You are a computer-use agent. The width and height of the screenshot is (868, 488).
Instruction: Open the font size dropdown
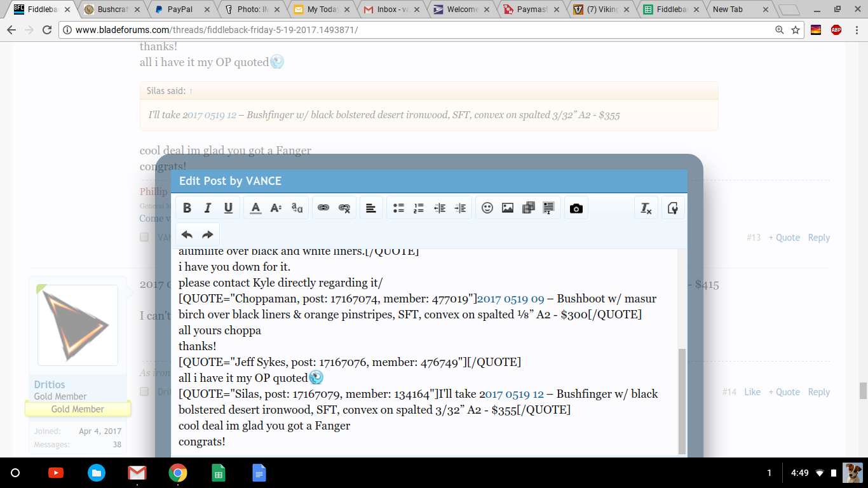[x=276, y=208]
